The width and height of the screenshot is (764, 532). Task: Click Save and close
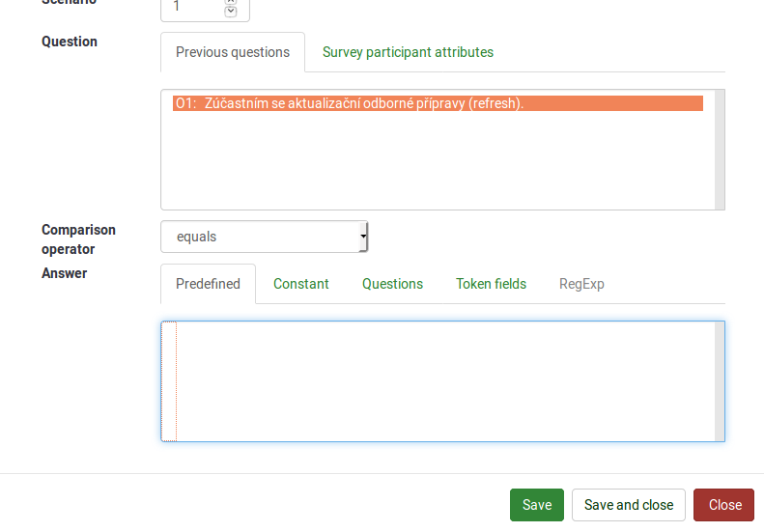[628, 505]
